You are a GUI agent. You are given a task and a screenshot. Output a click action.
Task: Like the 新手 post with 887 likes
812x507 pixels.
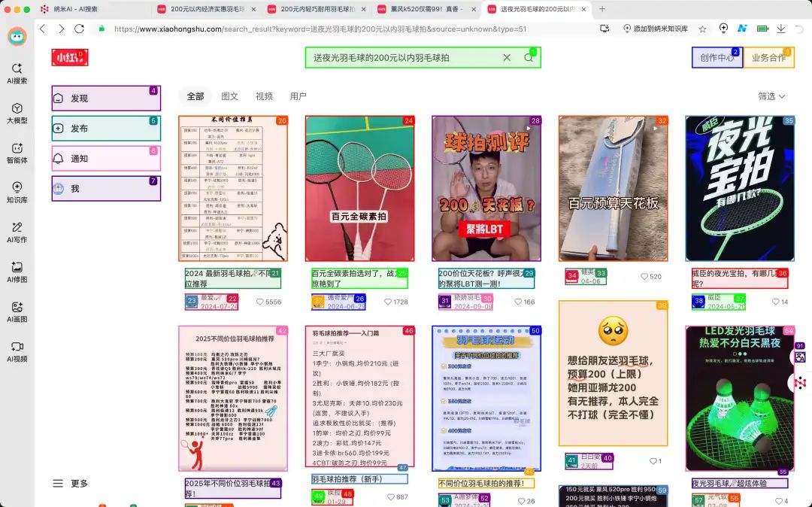tap(390, 496)
